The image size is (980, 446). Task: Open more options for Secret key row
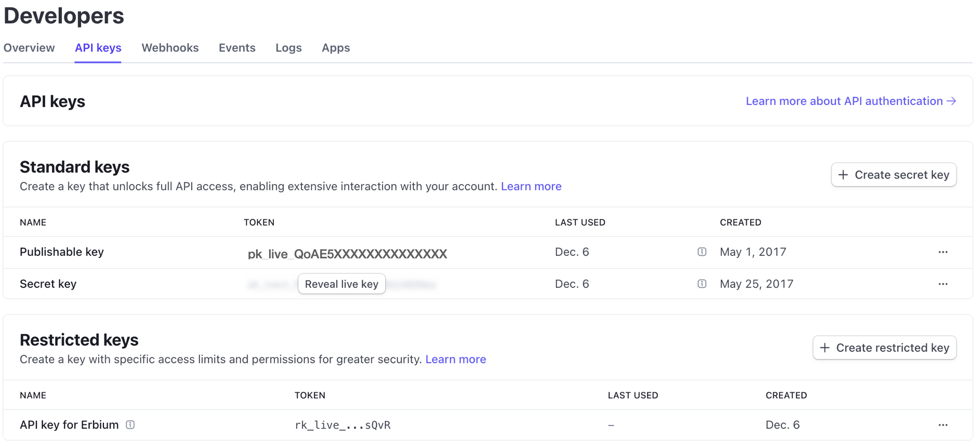tap(943, 284)
